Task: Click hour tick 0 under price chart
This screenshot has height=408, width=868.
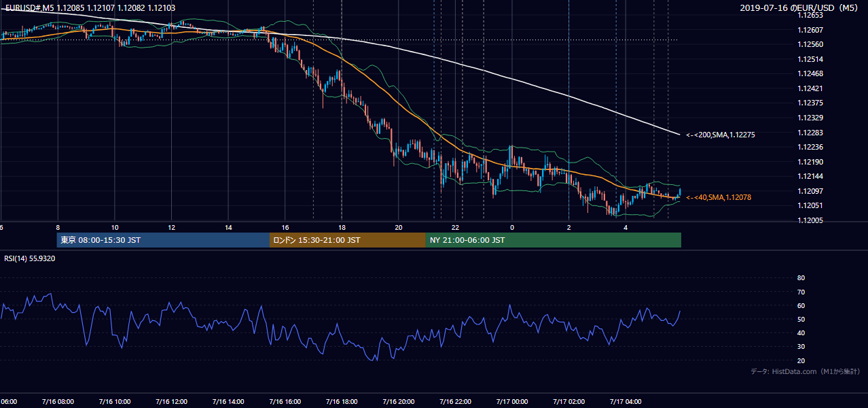Action: [x=512, y=228]
